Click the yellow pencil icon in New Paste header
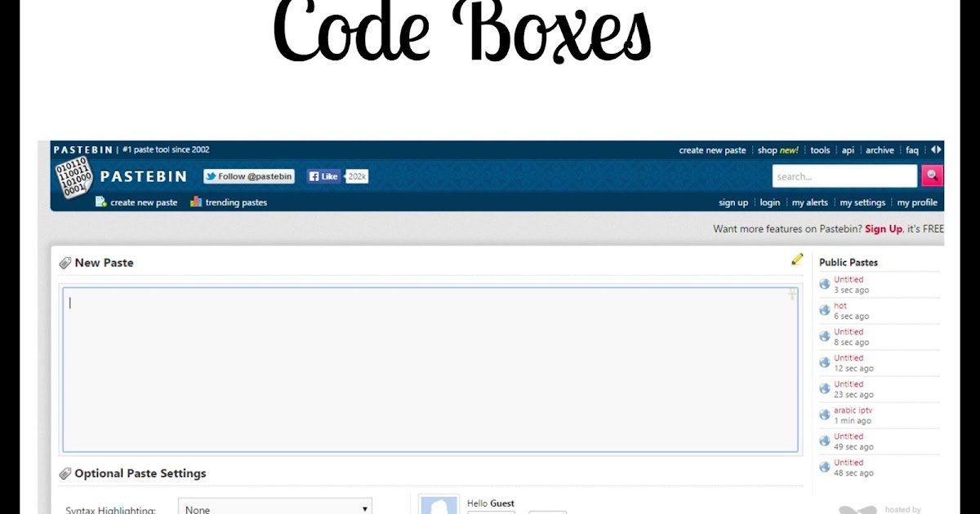Screen dimensions: 980x514 (797, 259)
